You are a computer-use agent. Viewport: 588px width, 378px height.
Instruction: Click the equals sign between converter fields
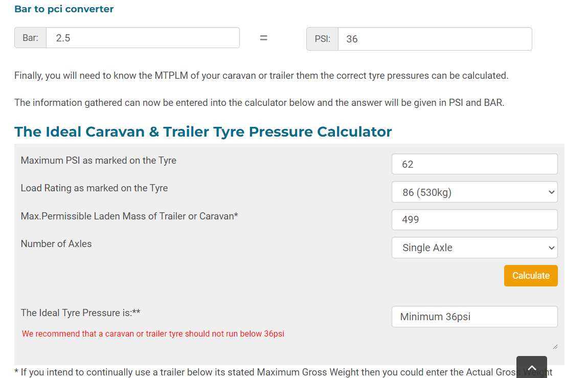click(x=264, y=38)
